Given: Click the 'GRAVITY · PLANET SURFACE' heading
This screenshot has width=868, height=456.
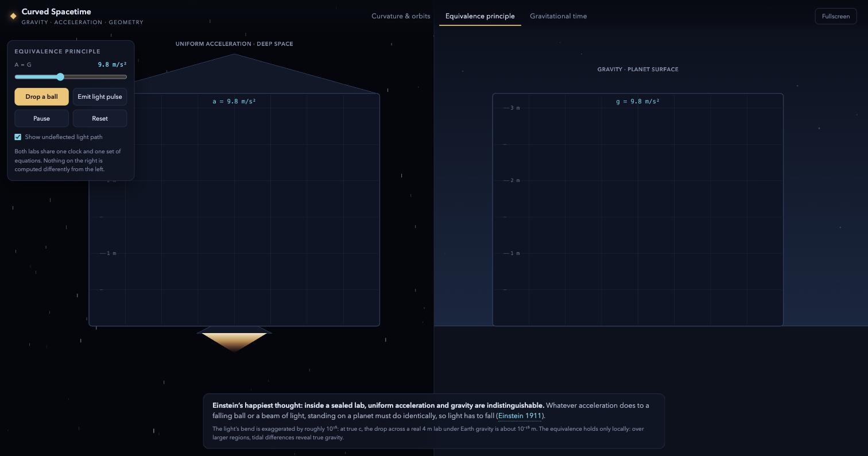Looking at the screenshot, I should point(638,69).
